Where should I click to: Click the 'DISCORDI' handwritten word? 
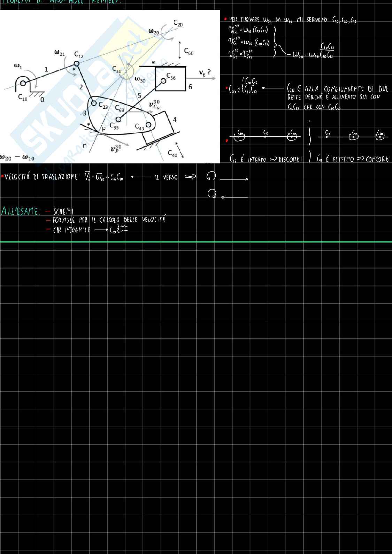[x=290, y=160]
